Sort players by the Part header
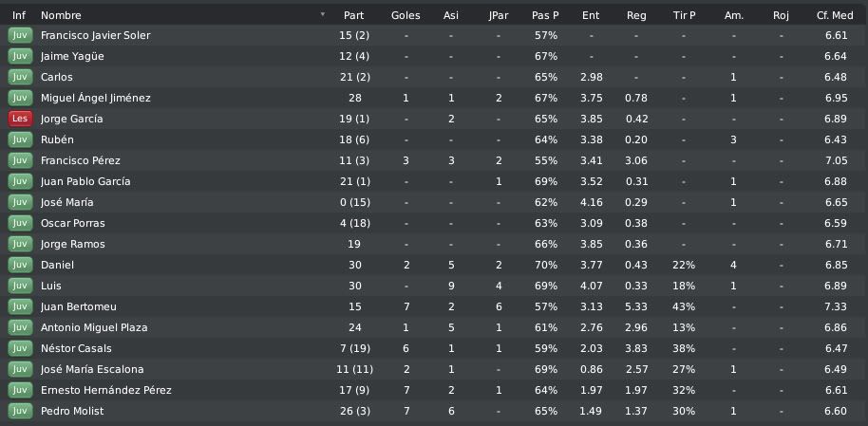 click(x=353, y=15)
